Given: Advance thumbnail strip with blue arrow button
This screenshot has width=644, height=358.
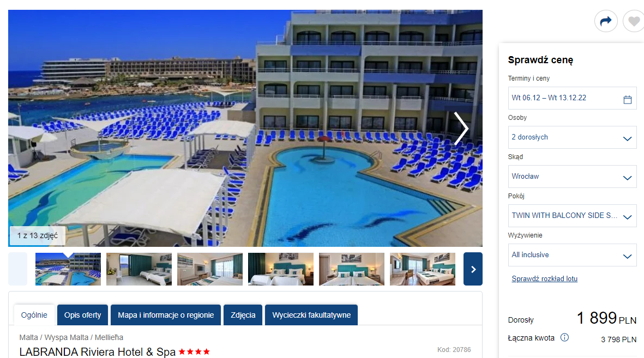Looking at the screenshot, I should point(473,269).
